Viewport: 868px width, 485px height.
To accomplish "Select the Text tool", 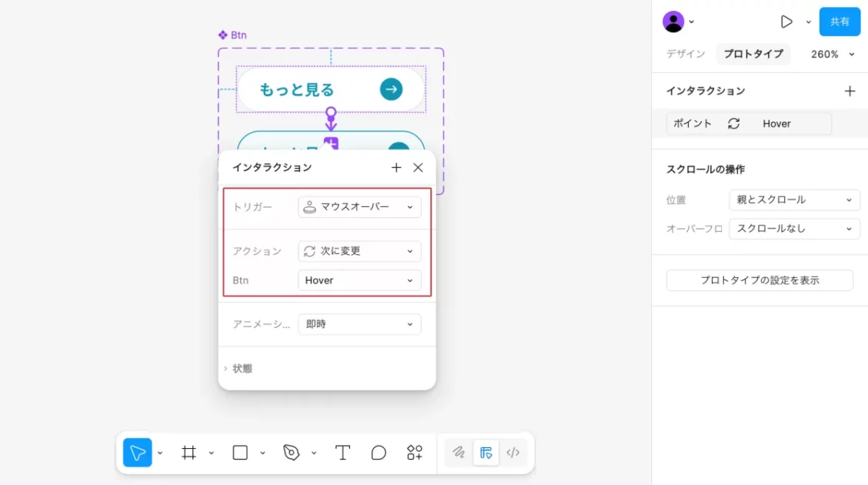I will point(342,453).
